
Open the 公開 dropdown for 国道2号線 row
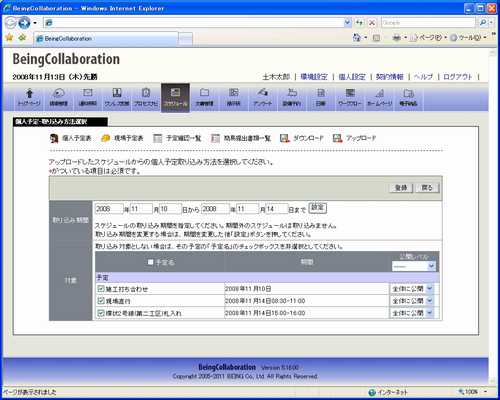[x=413, y=313]
